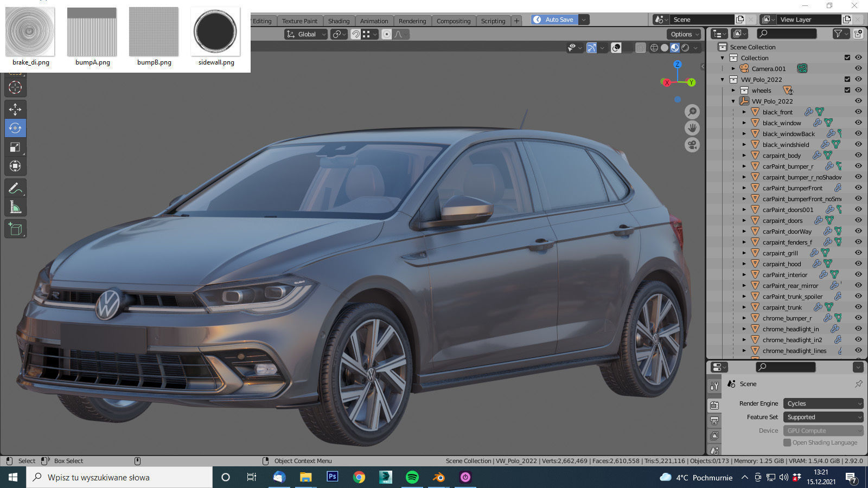Select the Annotate tool
This screenshot has width=868, height=488.
[x=15, y=188]
